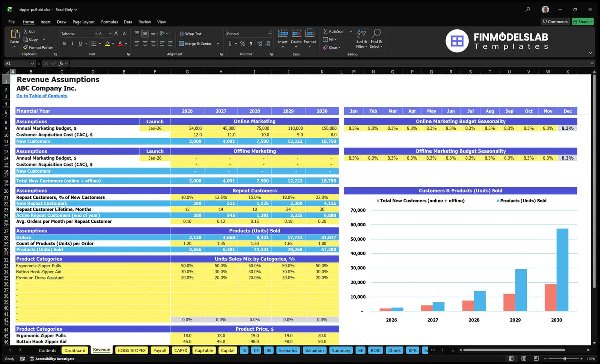Click the add new sheet plus button
Viewport: 600px width, 364px height.
coord(443,350)
